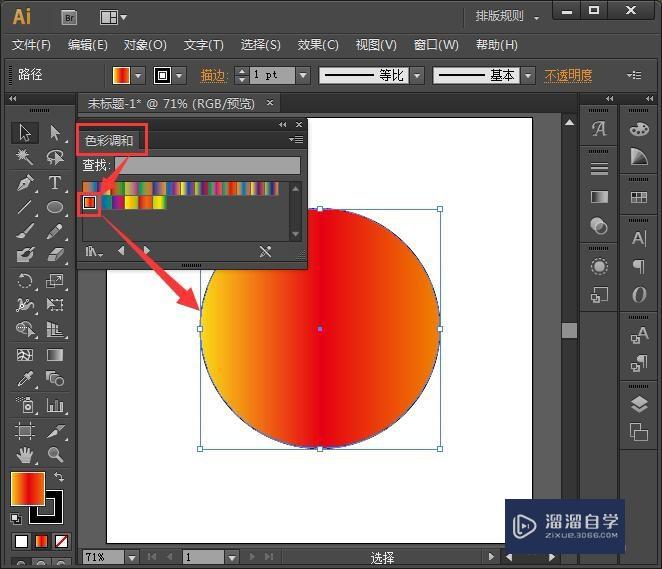This screenshot has width=662, height=569.
Task: Click the 描边 stroke link
Action: tap(213, 76)
